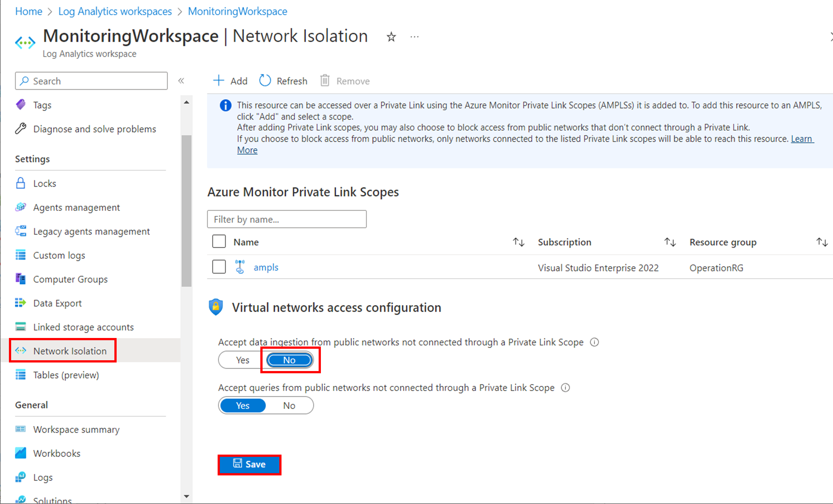Screen dimensions: 833x504
Task: Collapse the left sidebar
Action: pos(182,81)
